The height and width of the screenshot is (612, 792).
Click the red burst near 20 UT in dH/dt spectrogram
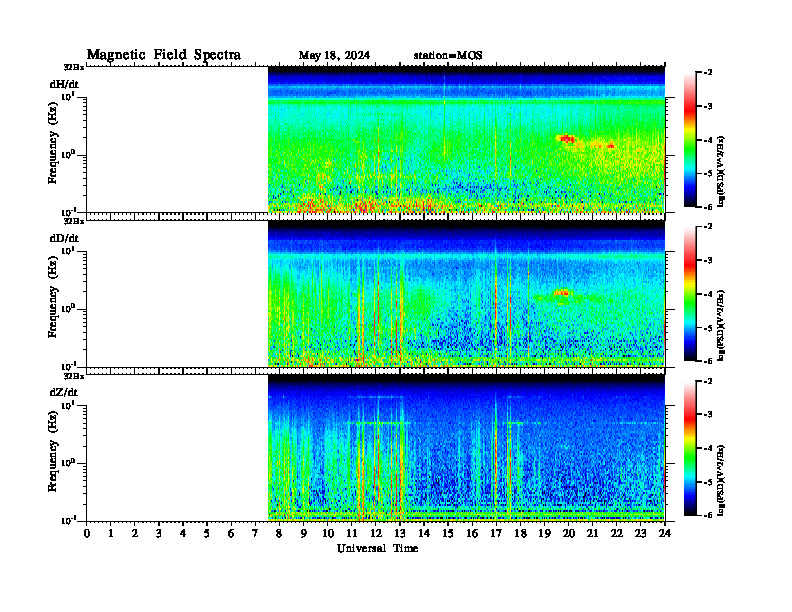tap(566, 138)
